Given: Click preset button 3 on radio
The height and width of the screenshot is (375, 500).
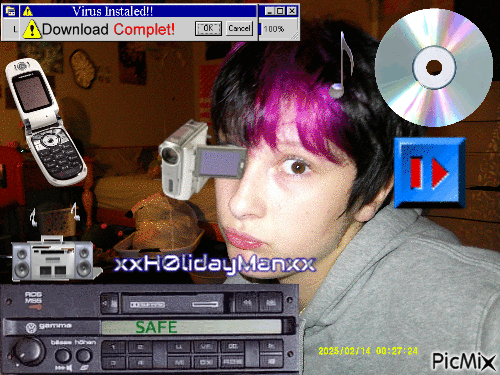Looking at the screenshot, I should (x=113, y=362).
